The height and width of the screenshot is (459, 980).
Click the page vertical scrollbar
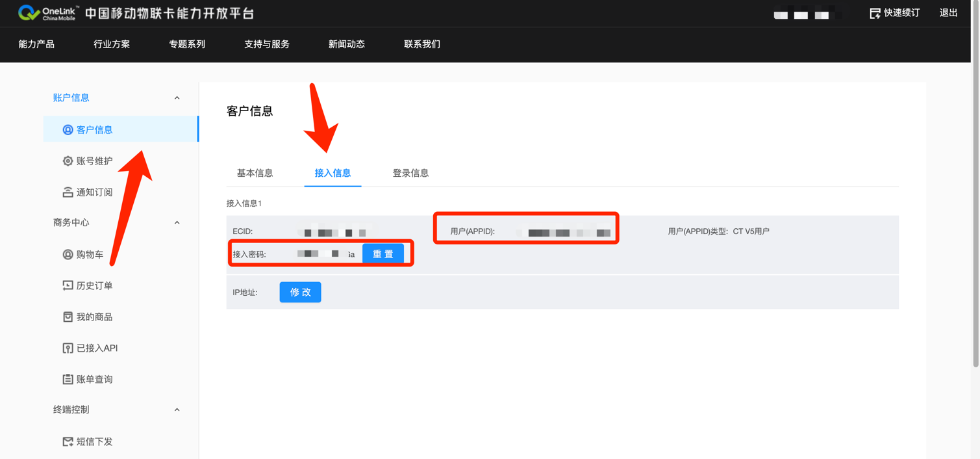[975, 195]
